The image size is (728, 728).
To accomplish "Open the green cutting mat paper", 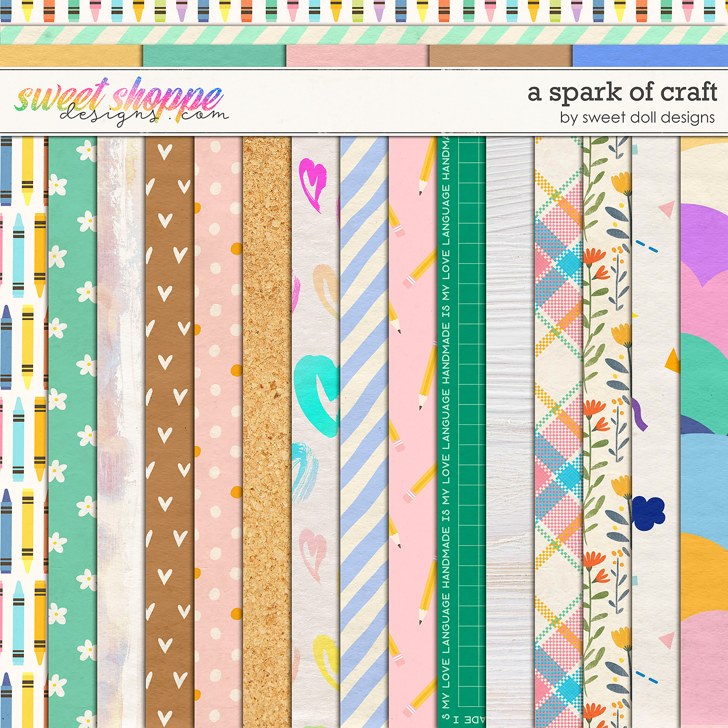I will pyautogui.click(x=462, y=432).
